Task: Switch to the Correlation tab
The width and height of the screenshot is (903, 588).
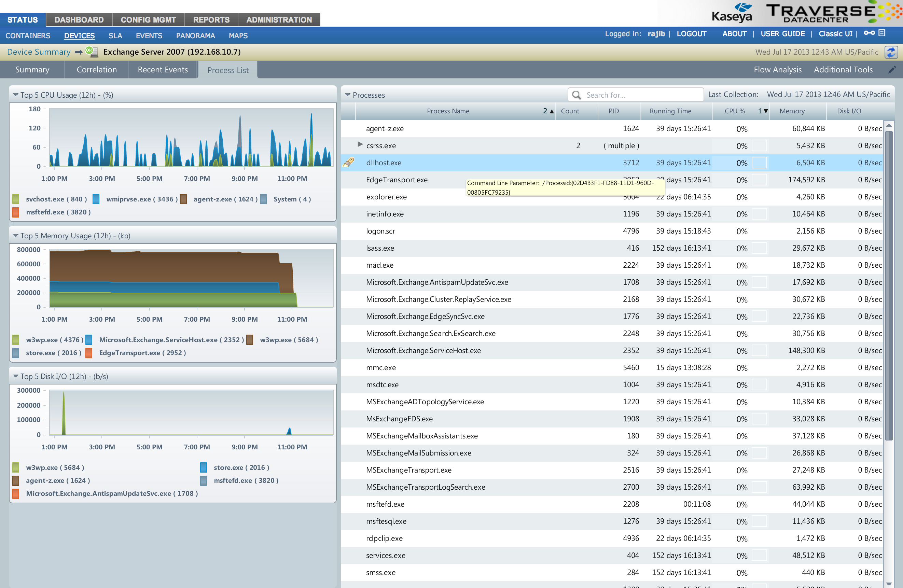Action: [x=97, y=70]
